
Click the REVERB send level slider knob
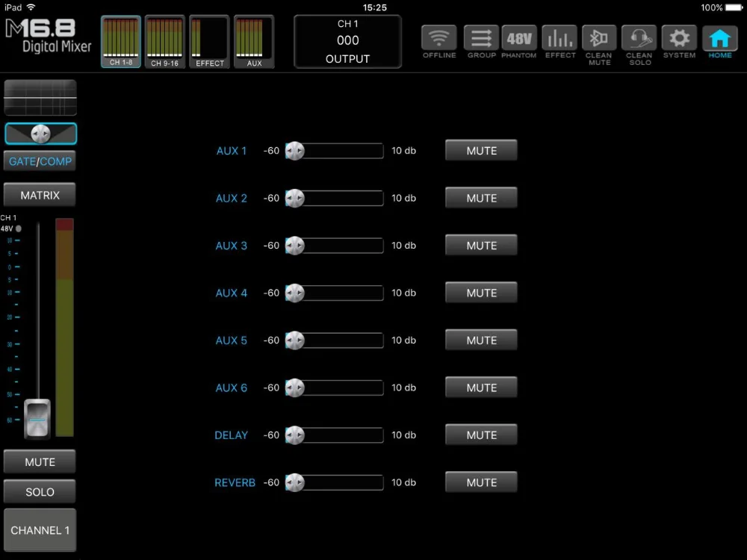click(x=295, y=482)
